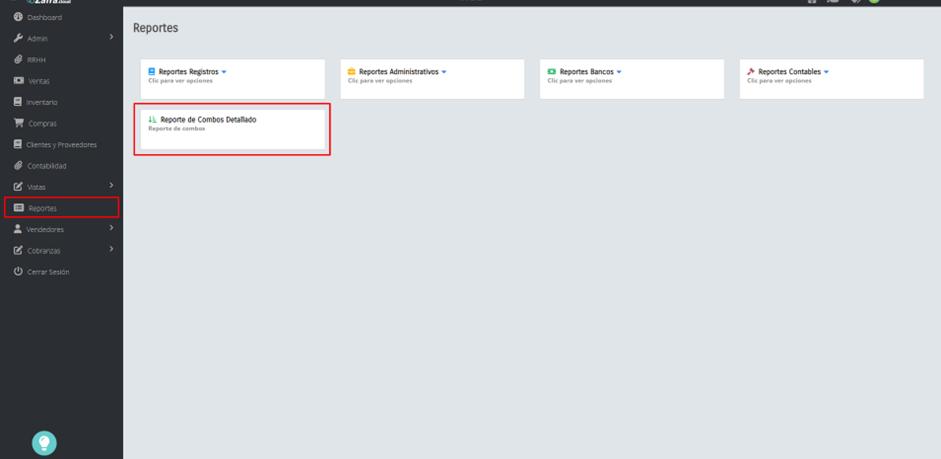Open Reportes Administrativos dropdown arrow
Viewport: 941px width, 459px height.
(444, 72)
